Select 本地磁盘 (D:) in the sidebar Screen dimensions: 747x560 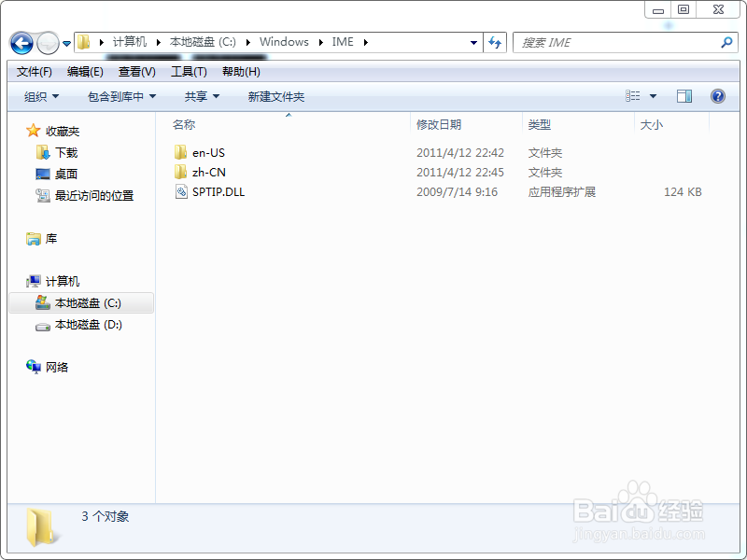tap(89, 324)
